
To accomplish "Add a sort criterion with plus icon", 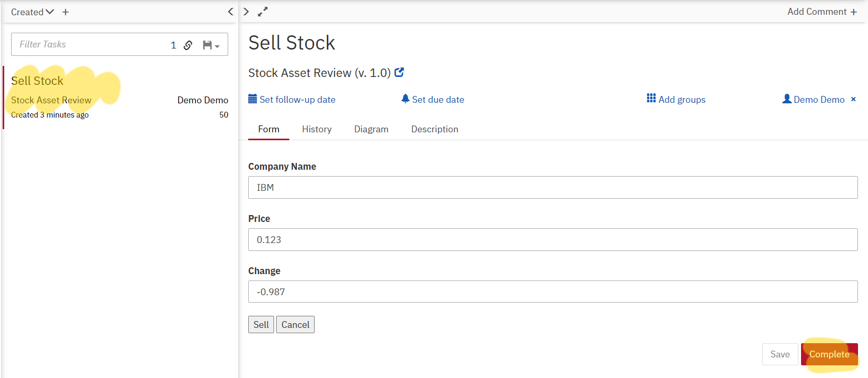I will tap(65, 12).
